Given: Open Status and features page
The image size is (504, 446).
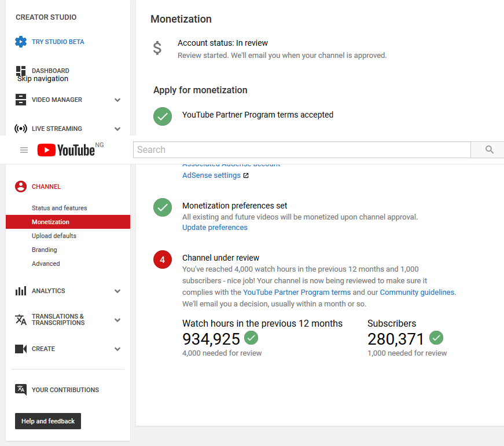Looking at the screenshot, I should click(60, 208).
